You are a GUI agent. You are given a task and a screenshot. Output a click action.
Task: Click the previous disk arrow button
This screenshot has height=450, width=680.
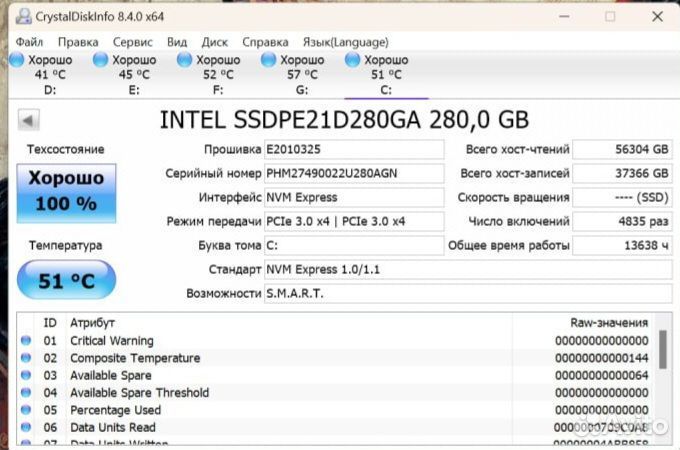coord(29,120)
